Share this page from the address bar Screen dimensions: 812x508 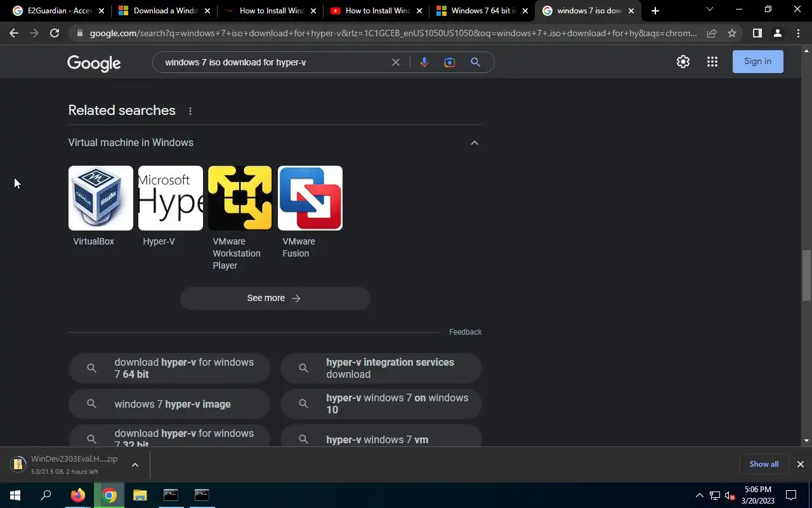tap(712, 33)
